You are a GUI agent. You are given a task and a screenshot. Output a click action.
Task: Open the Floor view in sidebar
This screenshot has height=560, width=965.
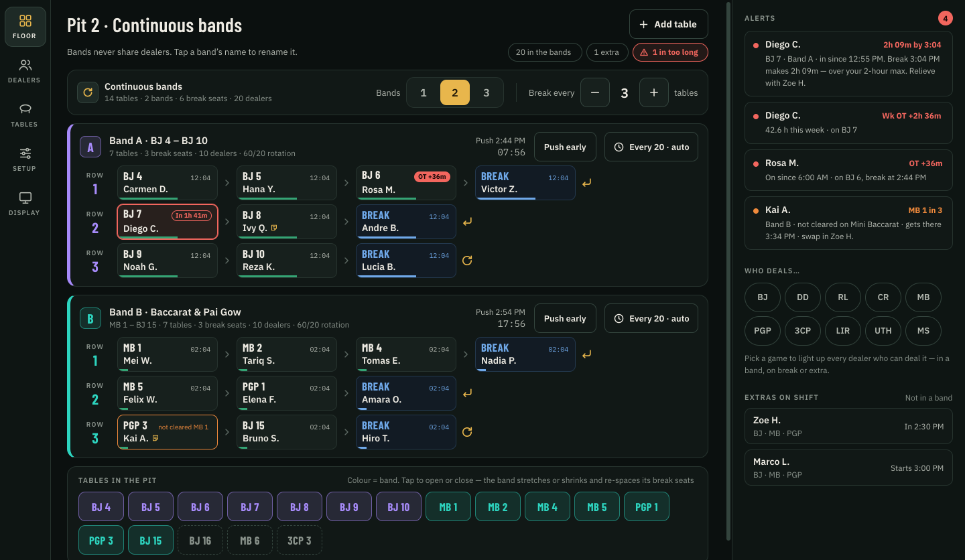tap(25, 27)
